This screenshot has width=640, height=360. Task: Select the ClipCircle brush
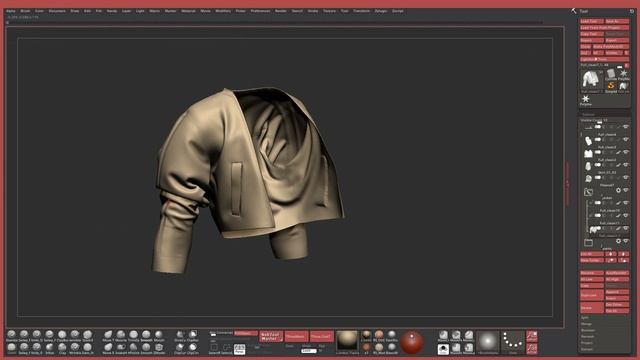pyautogui.click(x=193, y=348)
